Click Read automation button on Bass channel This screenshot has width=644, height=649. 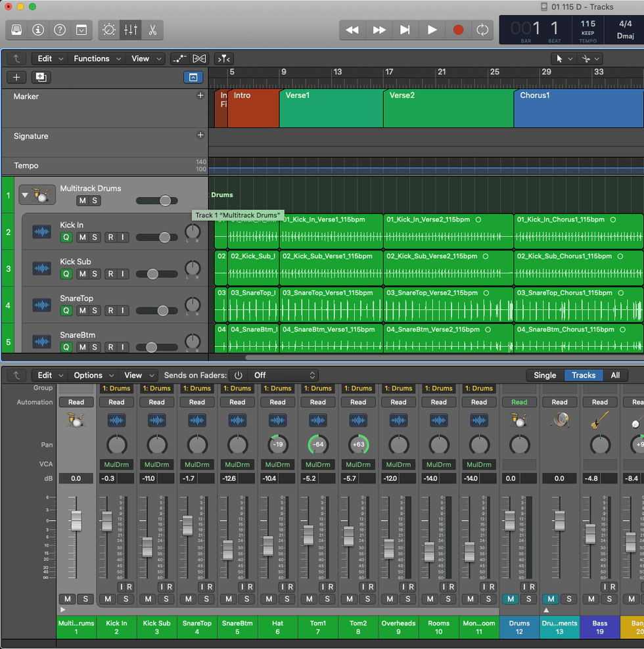coord(600,402)
